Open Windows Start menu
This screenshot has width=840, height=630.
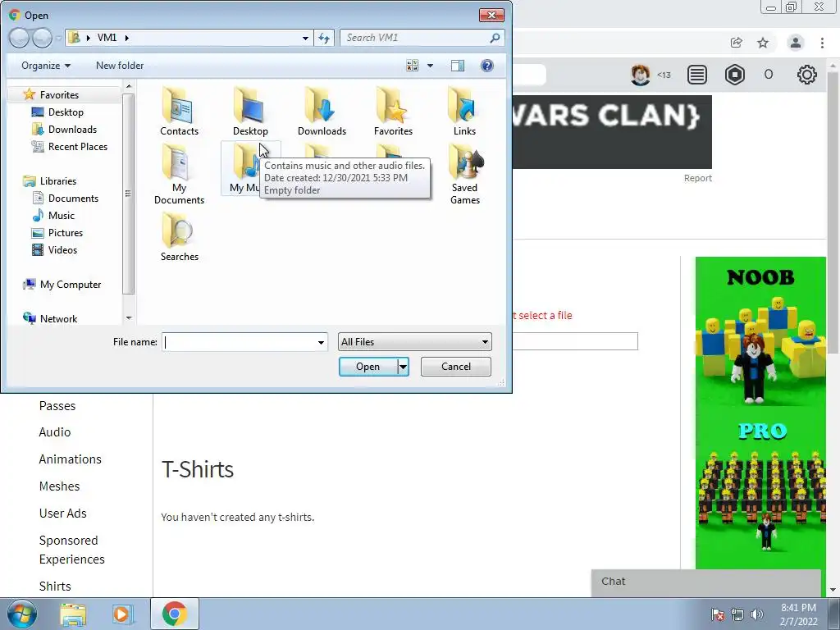click(22, 614)
